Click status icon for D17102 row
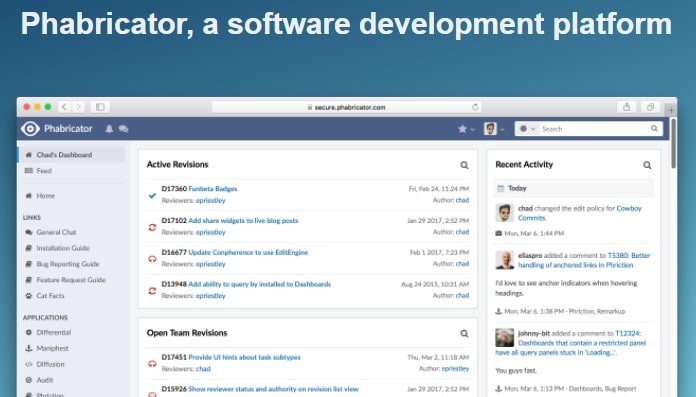 coord(152,227)
